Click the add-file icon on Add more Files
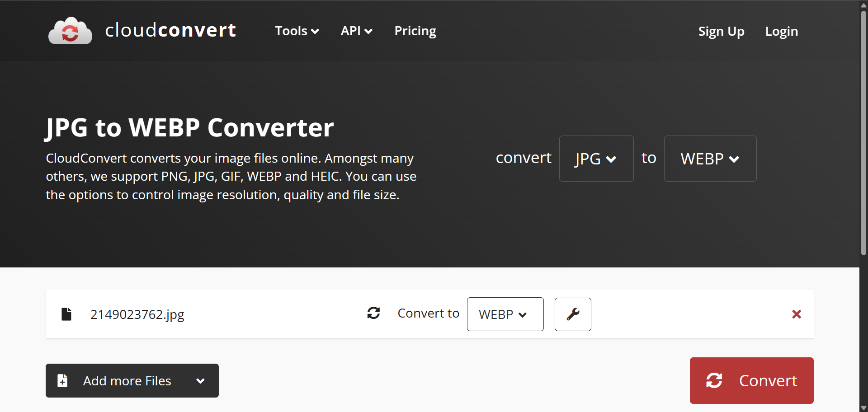Image resolution: width=868 pixels, height=412 pixels. (x=62, y=380)
